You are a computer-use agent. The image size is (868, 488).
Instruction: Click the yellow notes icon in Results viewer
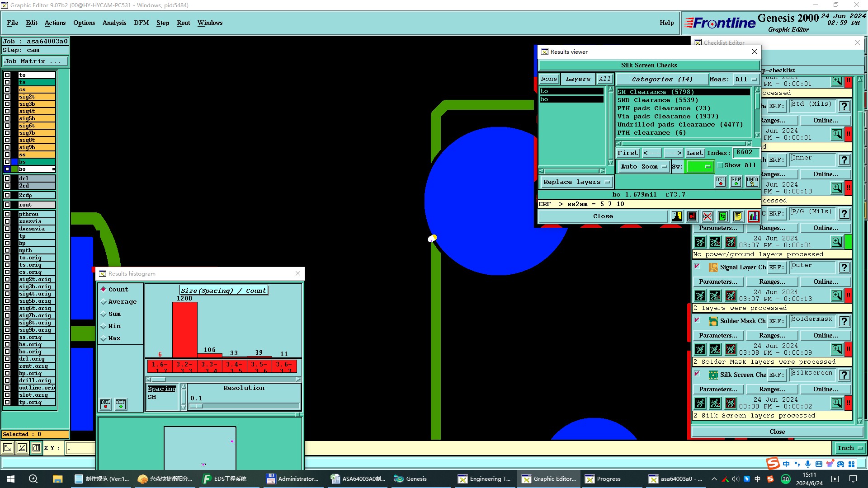[x=738, y=216]
